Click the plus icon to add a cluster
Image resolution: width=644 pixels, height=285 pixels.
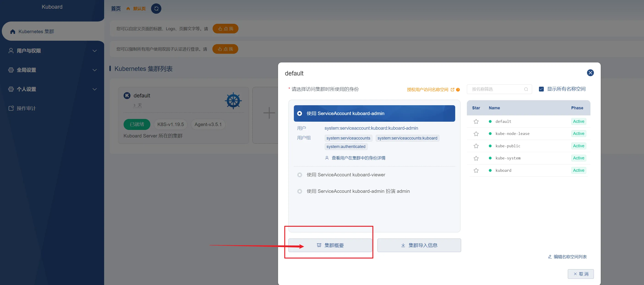click(269, 113)
